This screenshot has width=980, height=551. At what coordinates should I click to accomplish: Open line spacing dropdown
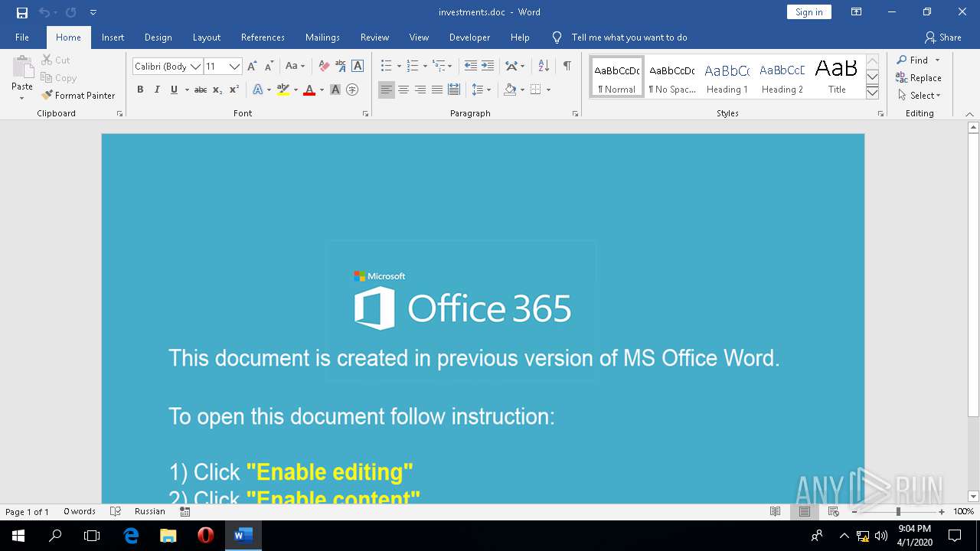point(481,90)
